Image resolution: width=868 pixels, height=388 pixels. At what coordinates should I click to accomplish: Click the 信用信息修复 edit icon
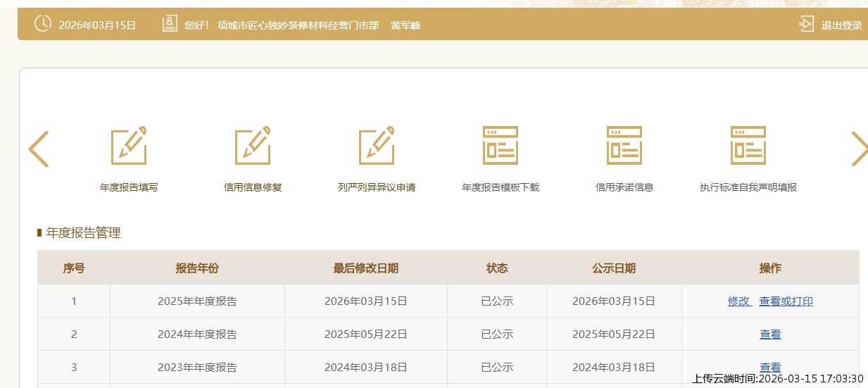click(x=253, y=146)
